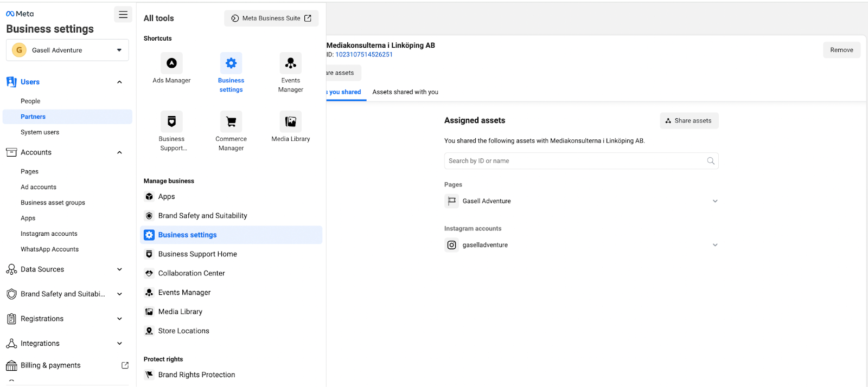Open Media Library shortcut icon
Image resolution: width=868 pixels, height=387 pixels.
pyautogui.click(x=291, y=121)
